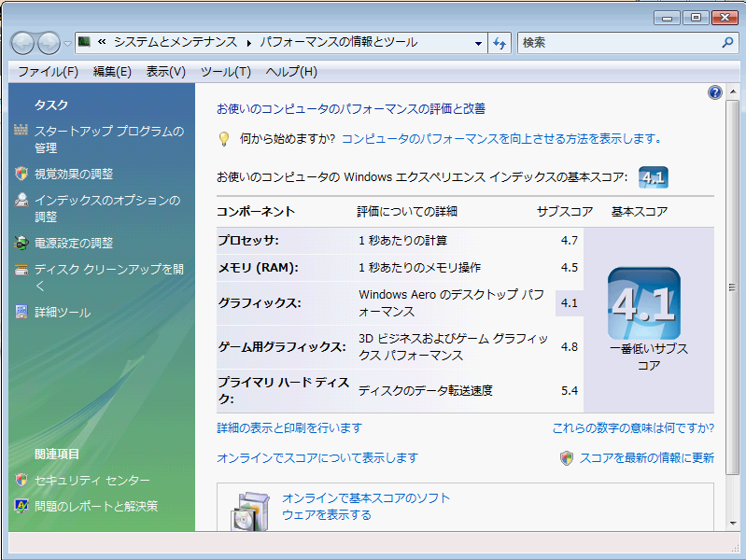
Task: Click the advanced tools (詳細ツール) icon
Action: click(21, 312)
